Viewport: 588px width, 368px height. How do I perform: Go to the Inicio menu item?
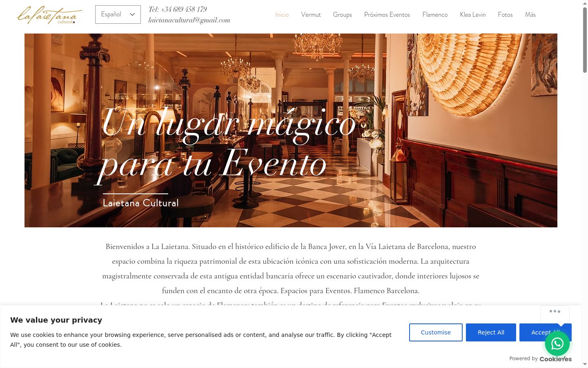coord(282,15)
